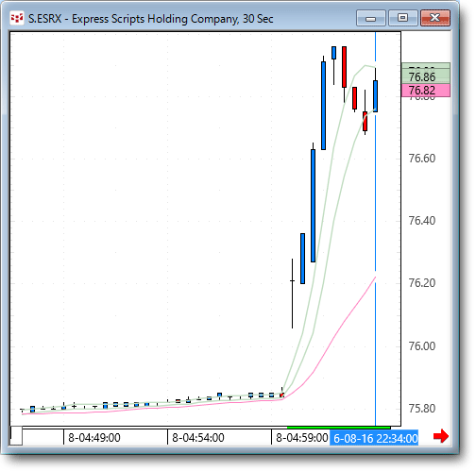Click the 8-04:54:00 time label

point(198,438)
